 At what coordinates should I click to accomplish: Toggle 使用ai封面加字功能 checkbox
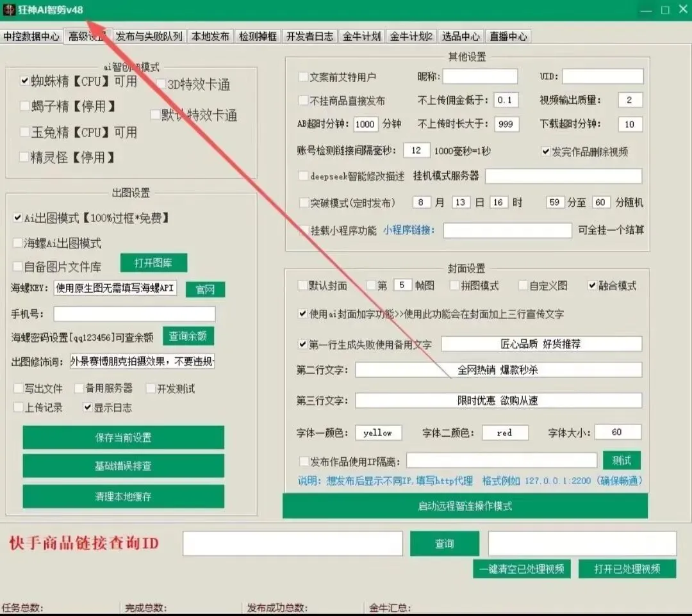(x=302, y=314)
